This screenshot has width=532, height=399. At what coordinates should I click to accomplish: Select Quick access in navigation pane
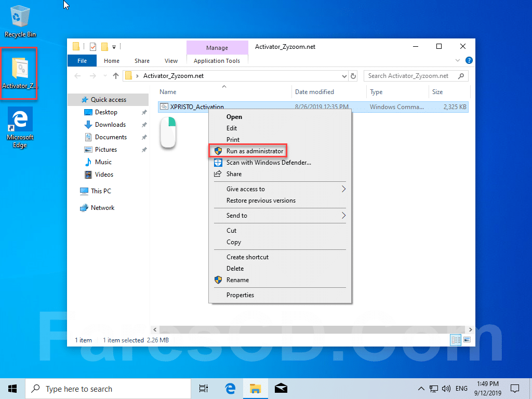(x=108, y=100)
